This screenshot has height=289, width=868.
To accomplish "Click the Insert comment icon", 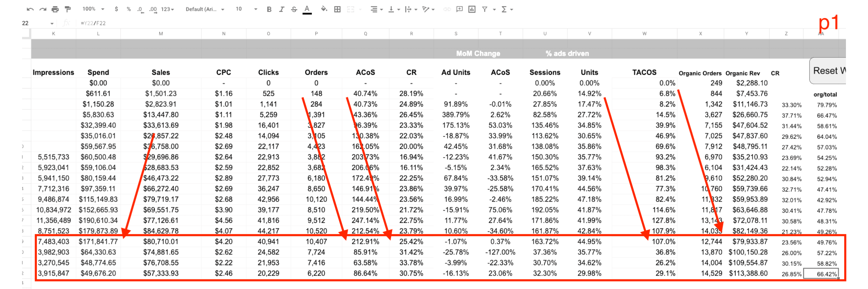I will (459, 9).
